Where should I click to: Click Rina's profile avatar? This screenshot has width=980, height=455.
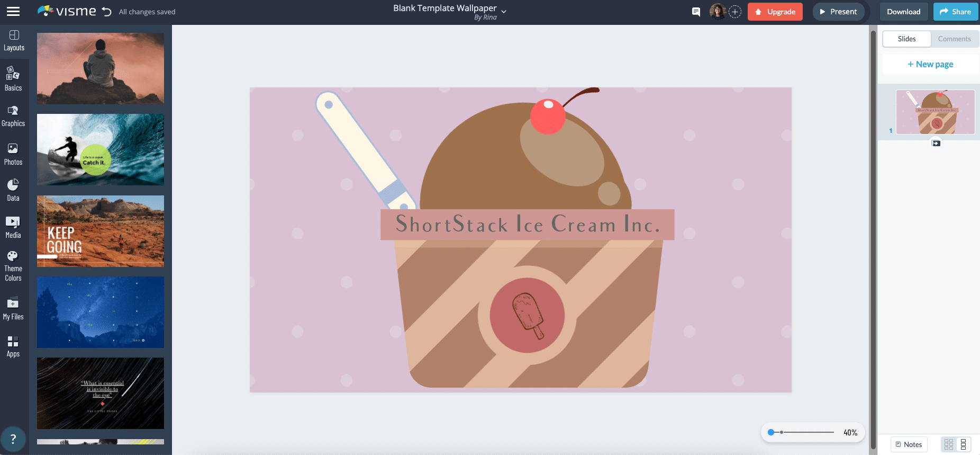click(x=718, y=11)
